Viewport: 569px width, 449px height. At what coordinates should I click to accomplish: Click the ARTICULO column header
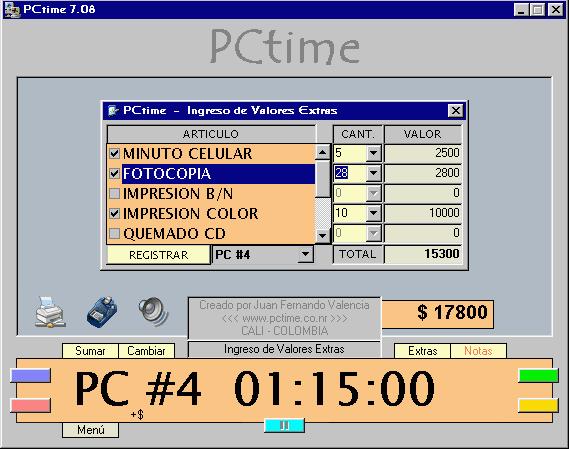[211, 134]
